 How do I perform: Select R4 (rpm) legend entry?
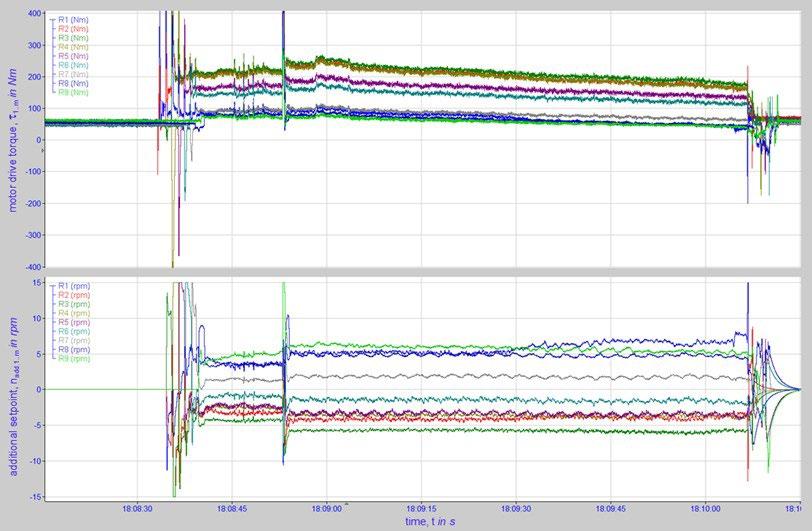74,313
